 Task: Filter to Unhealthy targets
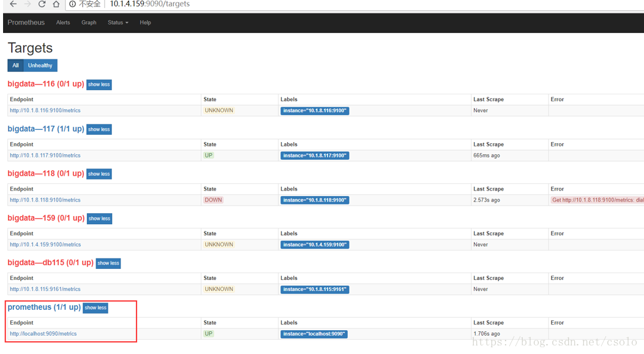coord(40,66)
